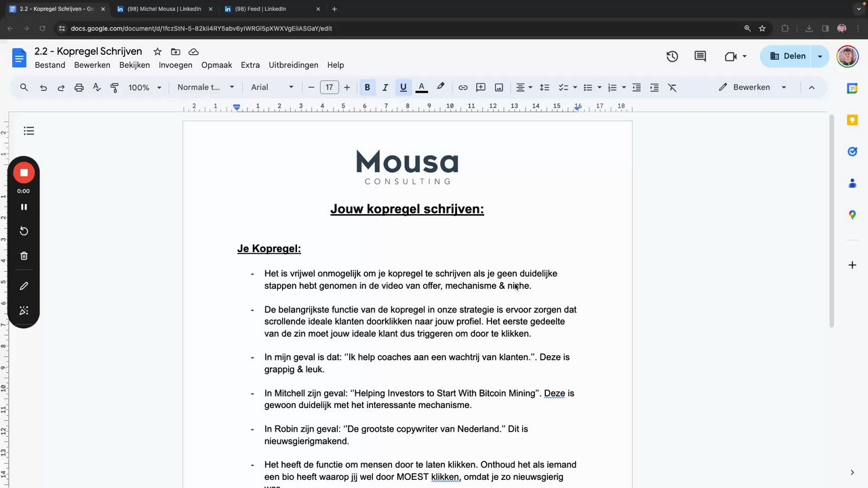868x488 pixels.
Task: Open the Arial font dropdown
Action: pyautogui.click(x=273, y=87)
